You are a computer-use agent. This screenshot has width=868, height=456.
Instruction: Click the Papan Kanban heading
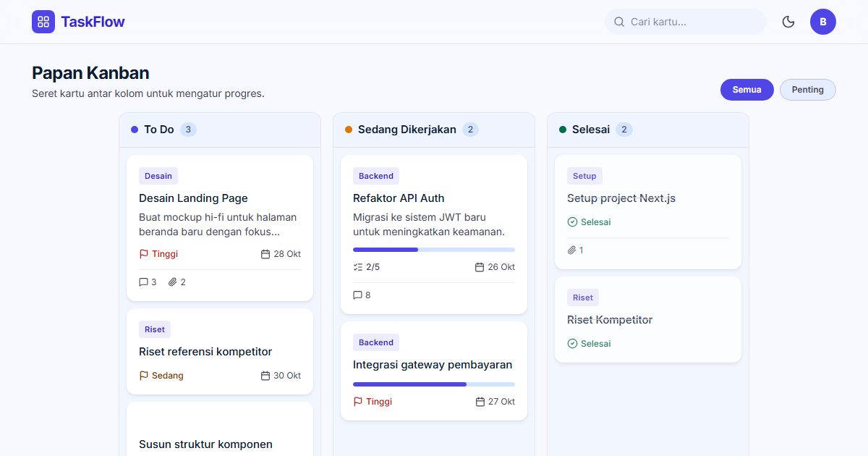coord(90,72)
